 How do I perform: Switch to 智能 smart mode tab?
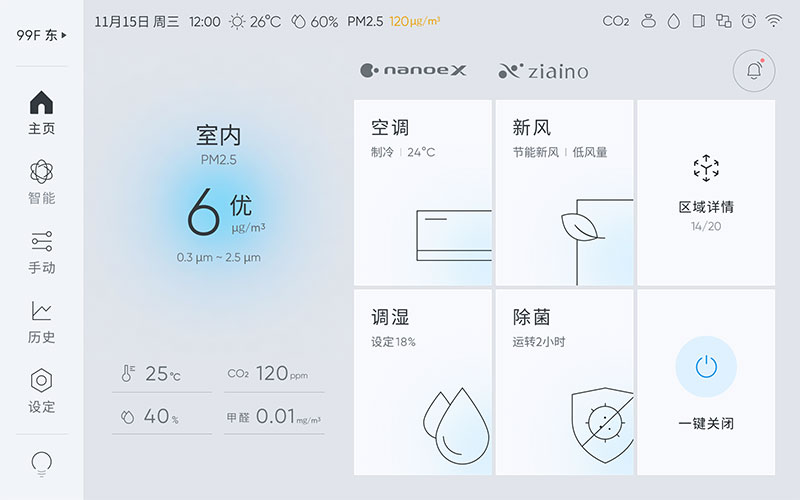[x=42, y=183]
